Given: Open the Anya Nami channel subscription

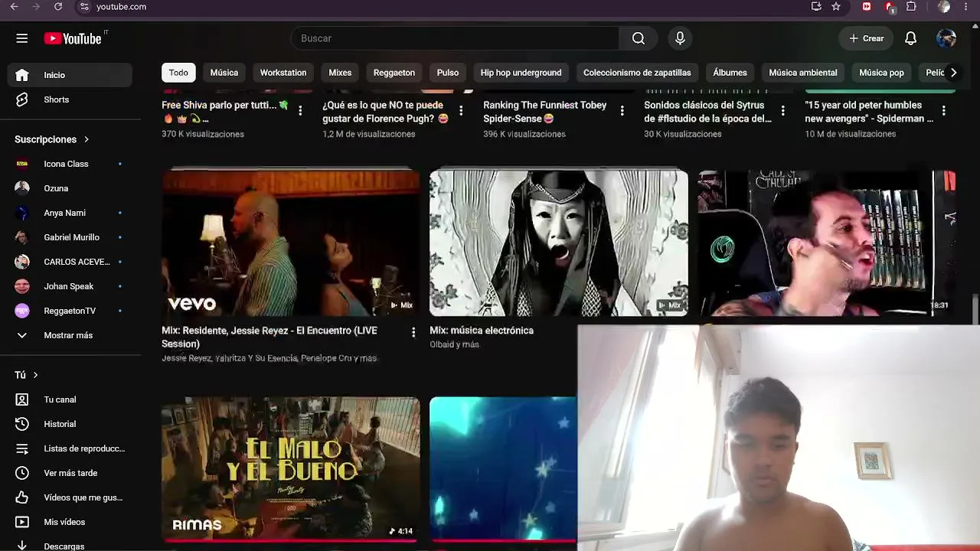Looking at the screenshot, I should pyautogui.click(x=70, y=213).
